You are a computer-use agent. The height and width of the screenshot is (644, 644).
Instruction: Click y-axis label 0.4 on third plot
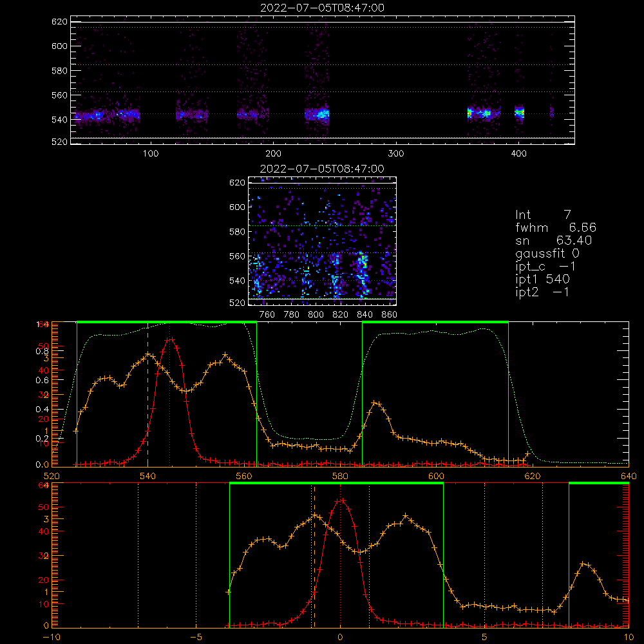tap(43, 409)
